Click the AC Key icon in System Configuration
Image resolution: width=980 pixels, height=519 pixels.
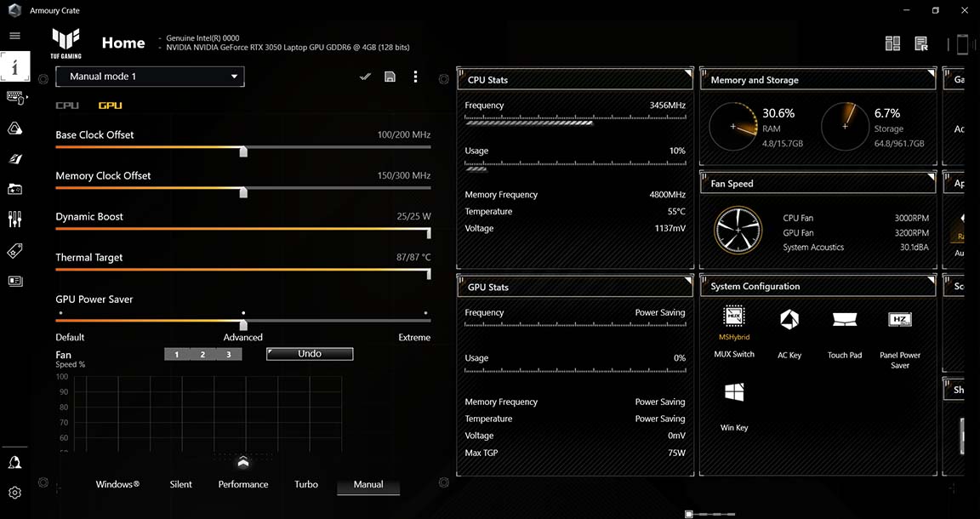click(789, 319)
